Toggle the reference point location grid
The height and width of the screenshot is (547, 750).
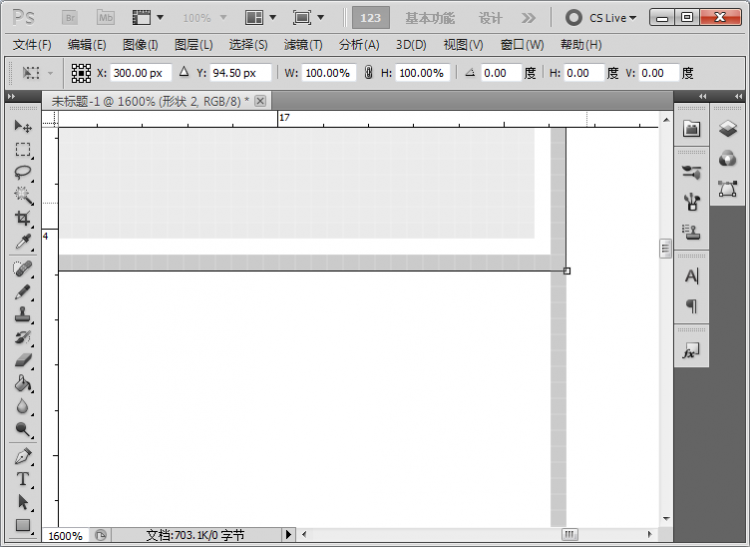(x=81, y=73)
